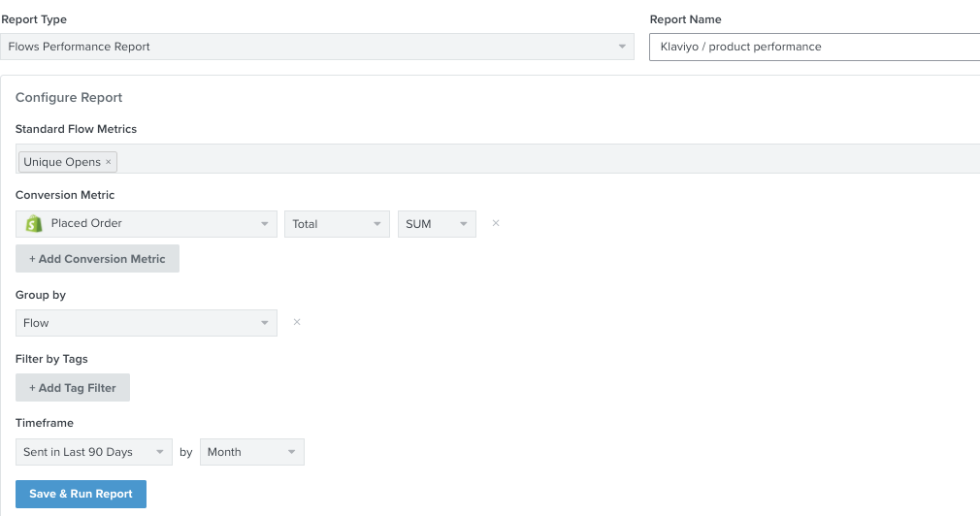The width and height of the screenshot is (980, 516).
Task: Remove the Unique Opens metric tag
Action: (x=109, y=162)
